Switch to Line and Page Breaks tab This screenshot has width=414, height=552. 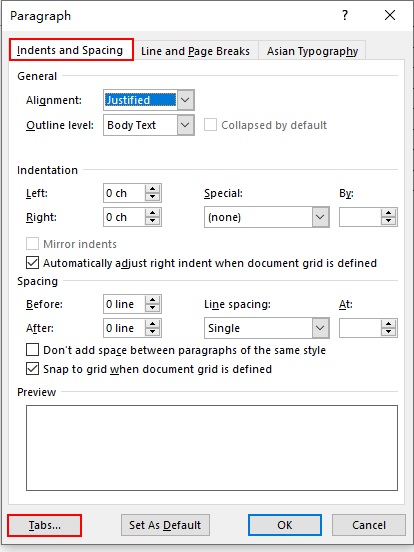point(195,51)
